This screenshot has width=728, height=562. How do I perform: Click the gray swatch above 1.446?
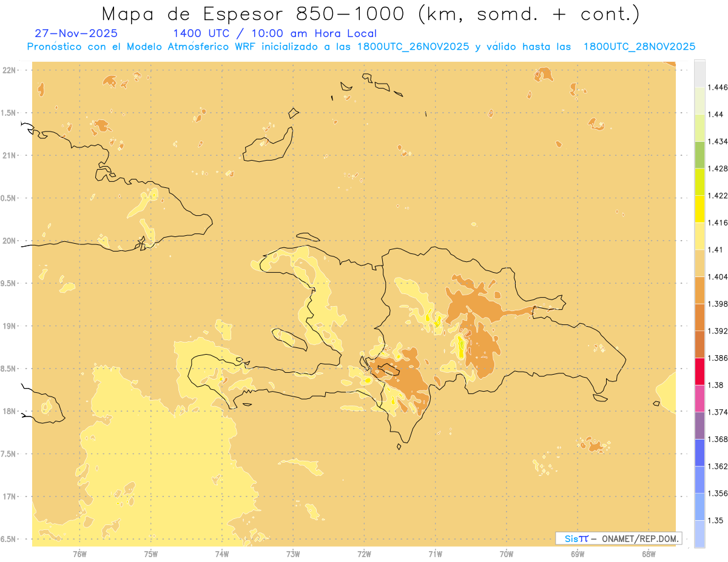coord(699,73)
